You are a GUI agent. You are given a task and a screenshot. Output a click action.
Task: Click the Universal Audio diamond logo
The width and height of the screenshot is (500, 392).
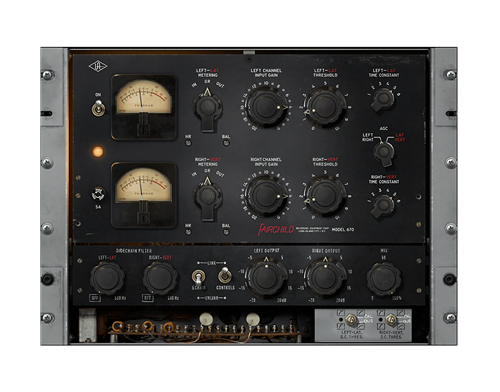click(98, 66)
